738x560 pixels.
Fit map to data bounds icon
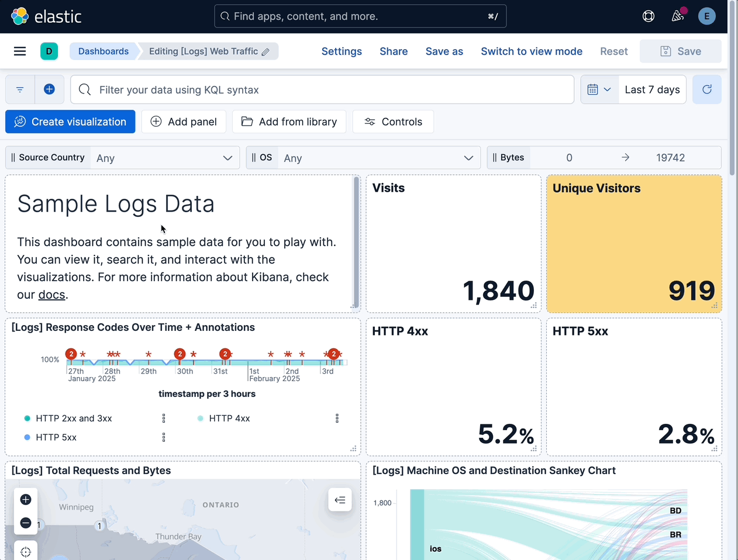26,551
